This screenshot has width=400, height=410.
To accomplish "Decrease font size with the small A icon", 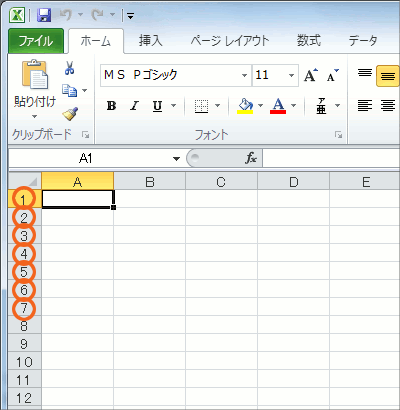I will [x=332, y=75].
